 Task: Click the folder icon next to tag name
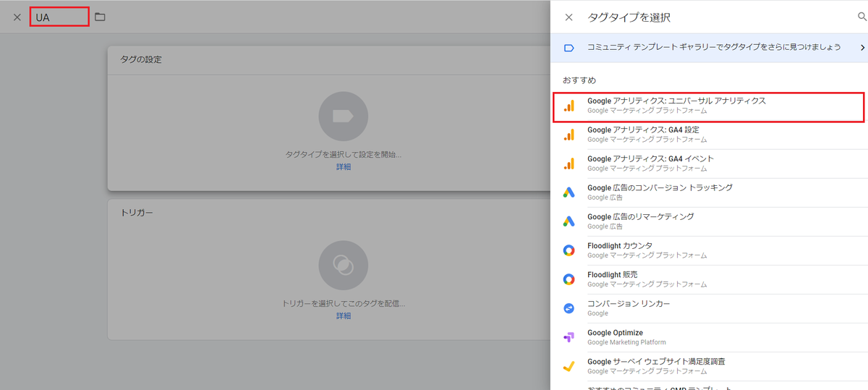coord(100,17)
